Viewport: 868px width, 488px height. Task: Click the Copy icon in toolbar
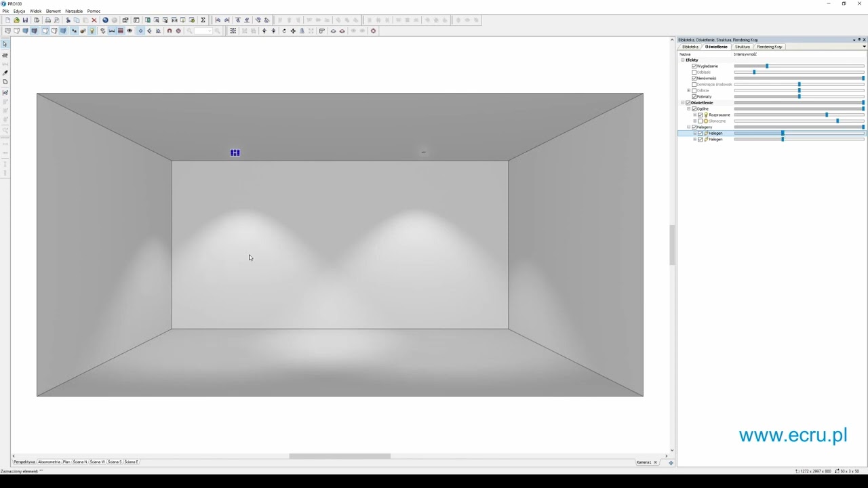[77, 20]
